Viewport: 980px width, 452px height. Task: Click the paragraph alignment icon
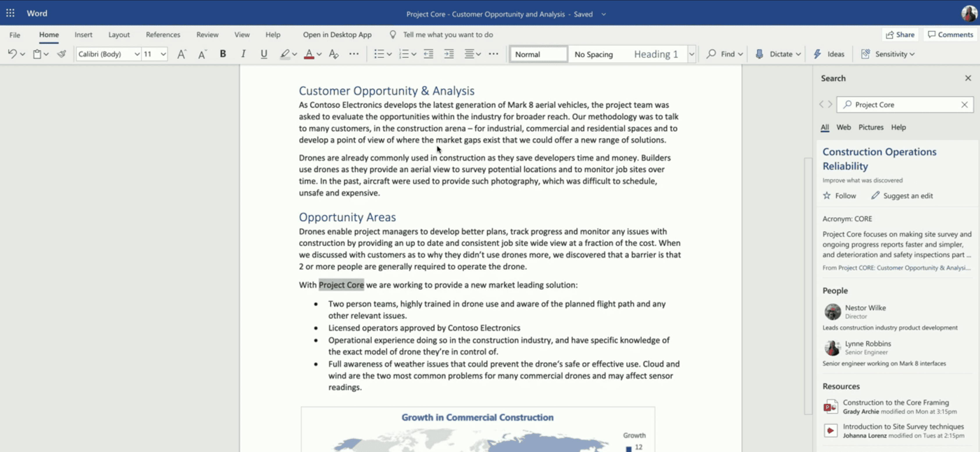[x=469, y=54]
